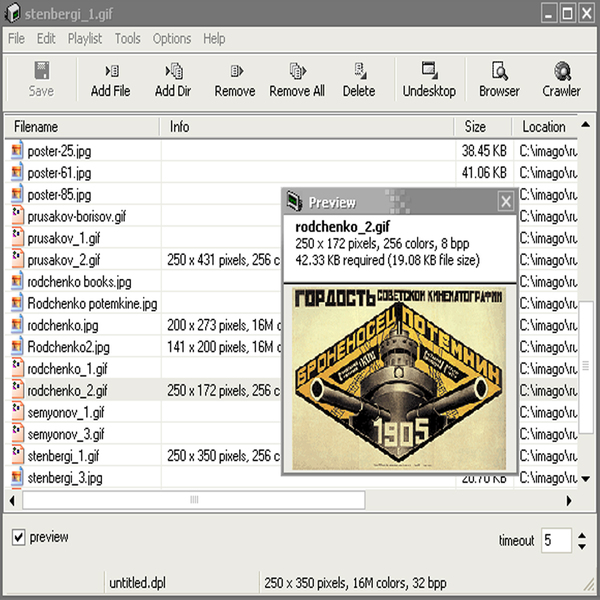
Task: Click the Remove All toolbar icon
Action: 297,71
